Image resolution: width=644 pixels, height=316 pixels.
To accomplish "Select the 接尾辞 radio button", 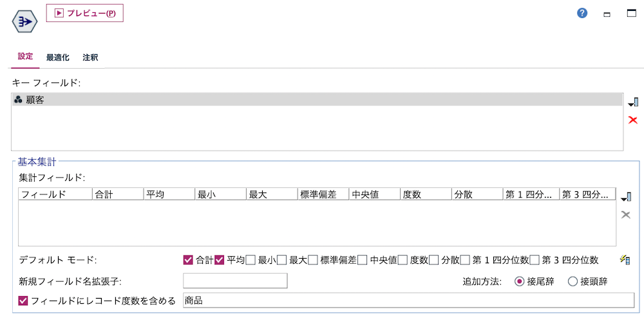I will coord(520,281).
